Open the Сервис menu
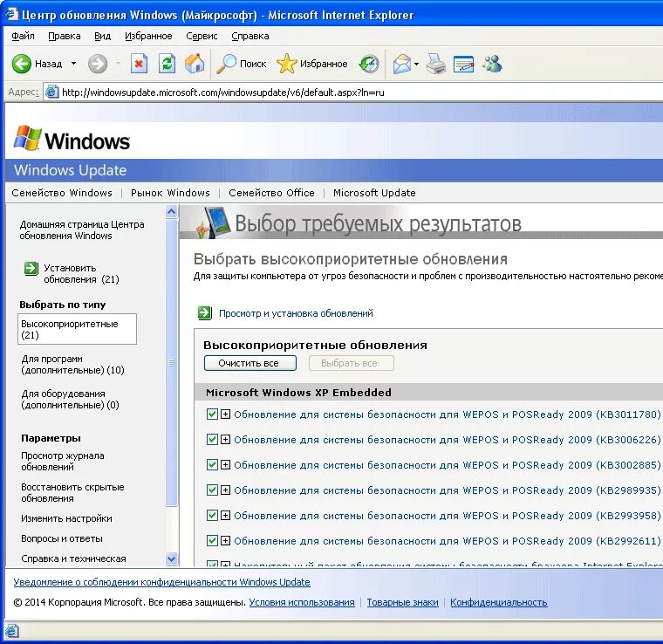The image size is (663, 644). pos(202,36)
